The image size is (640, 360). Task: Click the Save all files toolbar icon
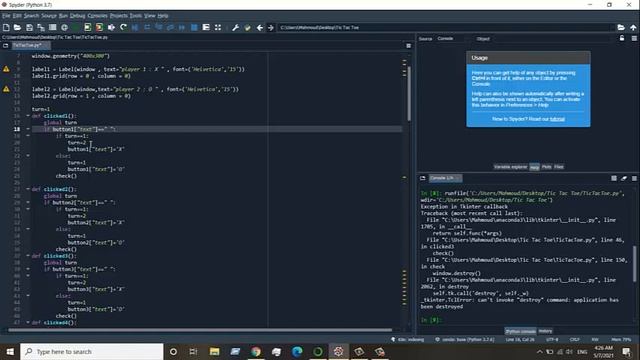coord(41,27)
